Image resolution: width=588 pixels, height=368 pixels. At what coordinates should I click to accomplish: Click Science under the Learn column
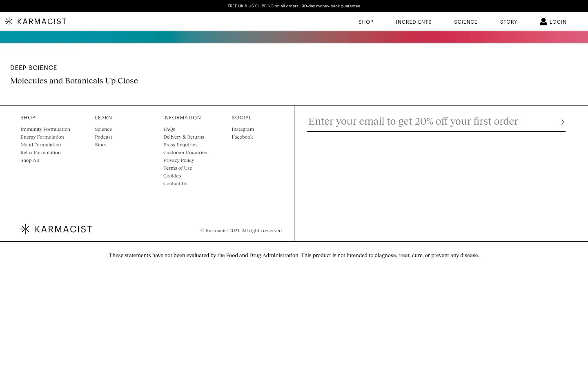coord(103,129)
